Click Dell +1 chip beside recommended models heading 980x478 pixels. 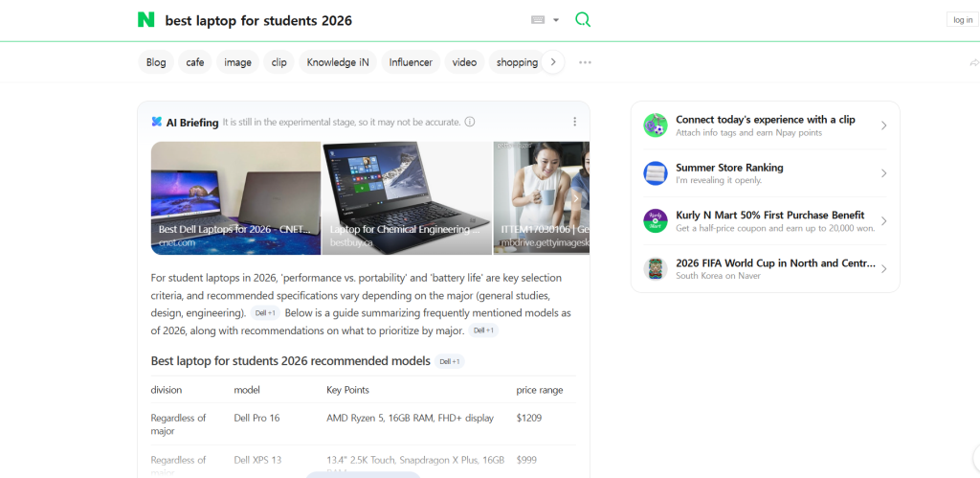[x=450, y=362]
